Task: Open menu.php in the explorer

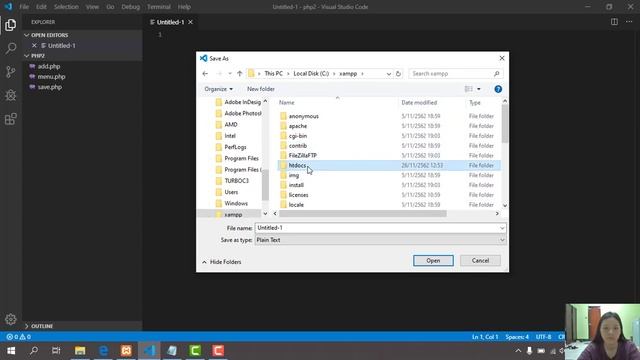Action: click(x=51, y=77)
